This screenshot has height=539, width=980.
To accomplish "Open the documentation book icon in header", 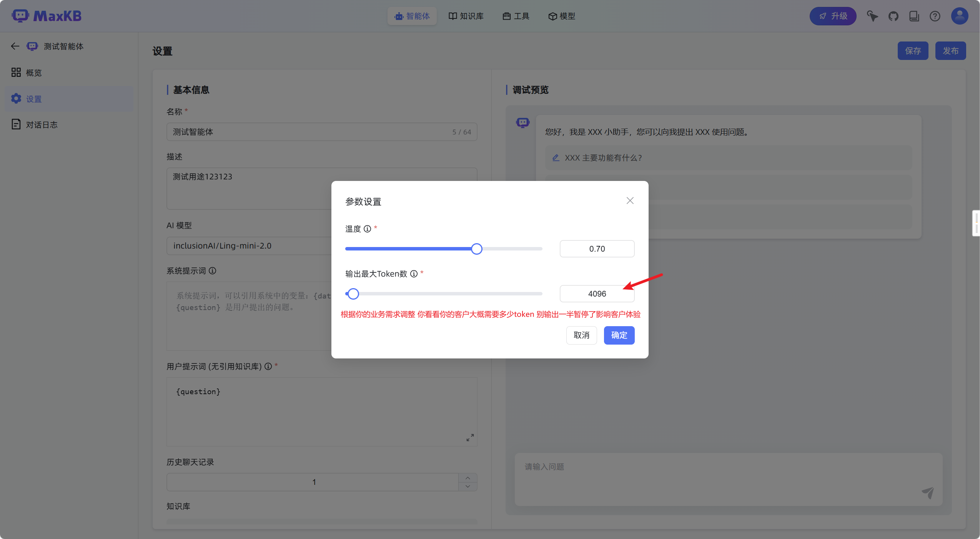I will click(x=914, y=16).
